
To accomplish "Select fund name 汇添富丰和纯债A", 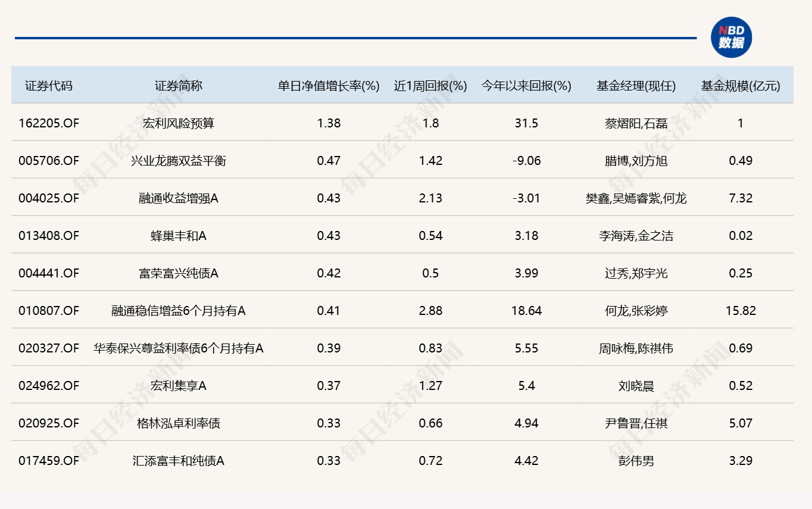I will coord(179,461).
